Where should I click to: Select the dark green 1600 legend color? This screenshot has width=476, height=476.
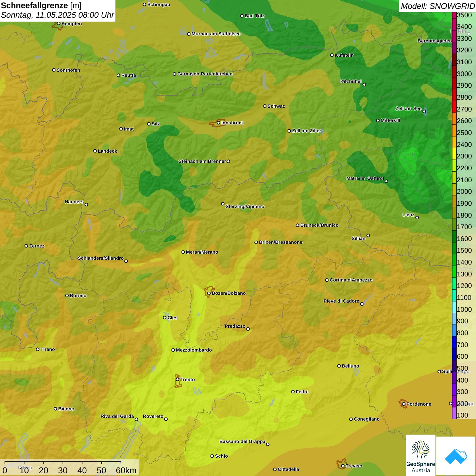454,236
